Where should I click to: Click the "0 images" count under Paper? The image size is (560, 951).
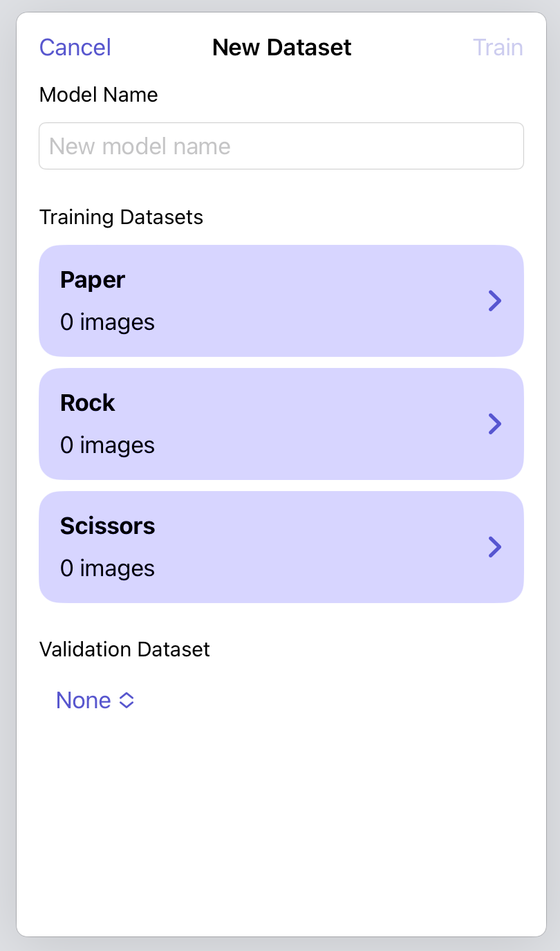point(107,322)
